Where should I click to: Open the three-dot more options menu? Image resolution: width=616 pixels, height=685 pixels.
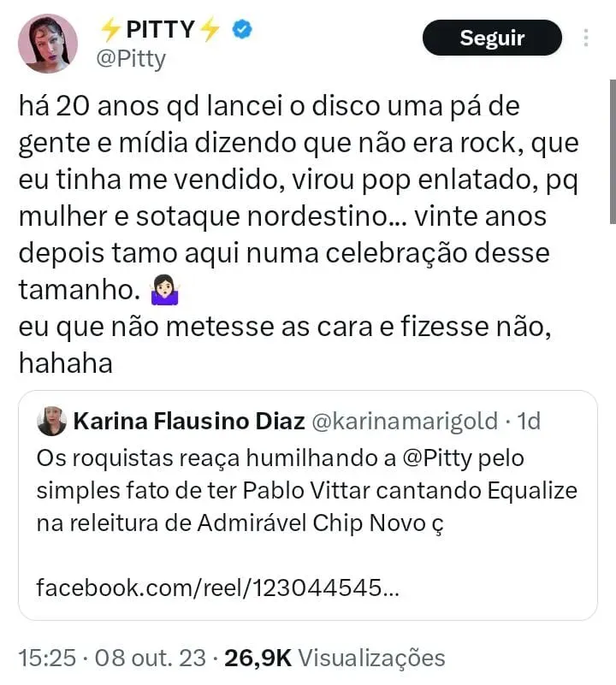(586, 38)
